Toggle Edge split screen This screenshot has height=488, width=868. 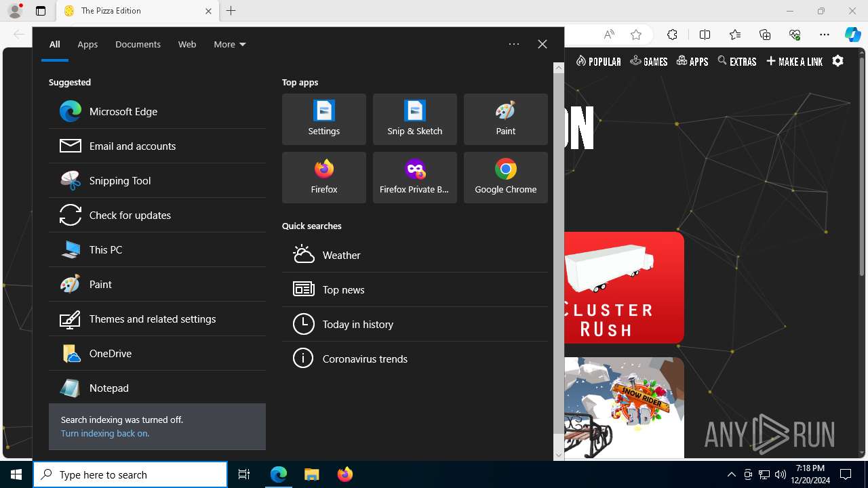tap(705, 35)
